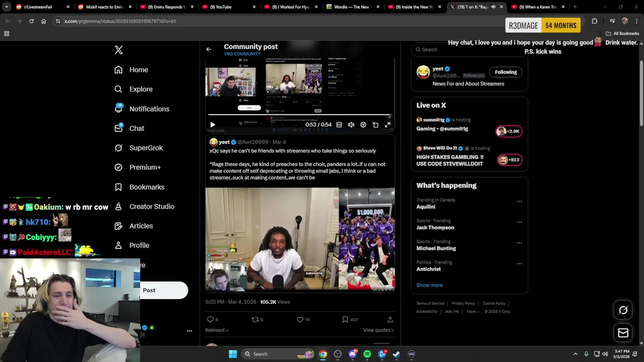Screen dimensions: 644x362
Task: Go back with Community post arrow
Action: coord(208,49)
